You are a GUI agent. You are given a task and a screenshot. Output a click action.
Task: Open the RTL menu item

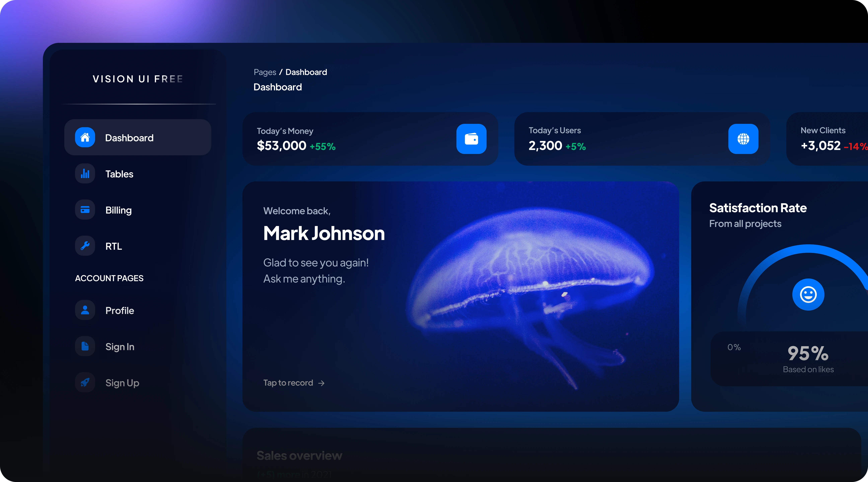[x=138, y=246]
